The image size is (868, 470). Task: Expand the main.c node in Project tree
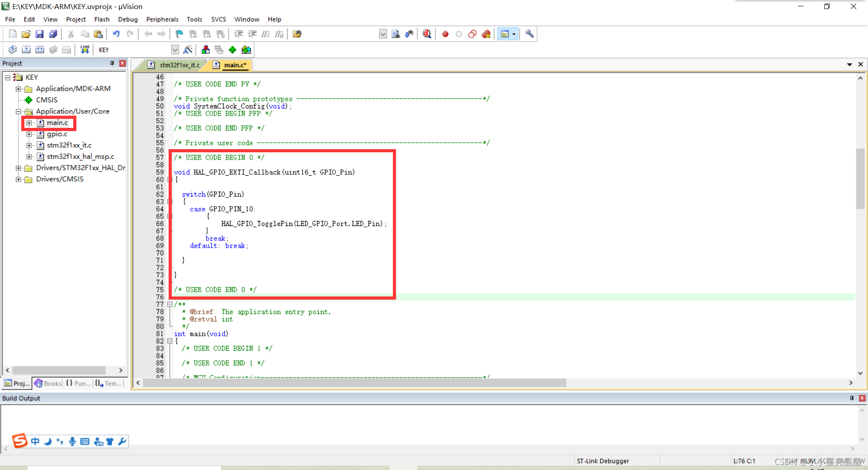click(29, 123)
